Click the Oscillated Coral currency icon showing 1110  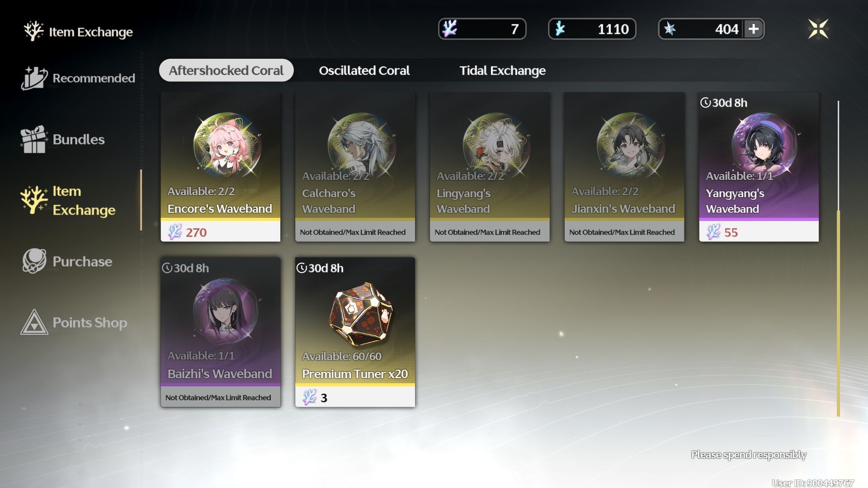[x=560, y=29]
